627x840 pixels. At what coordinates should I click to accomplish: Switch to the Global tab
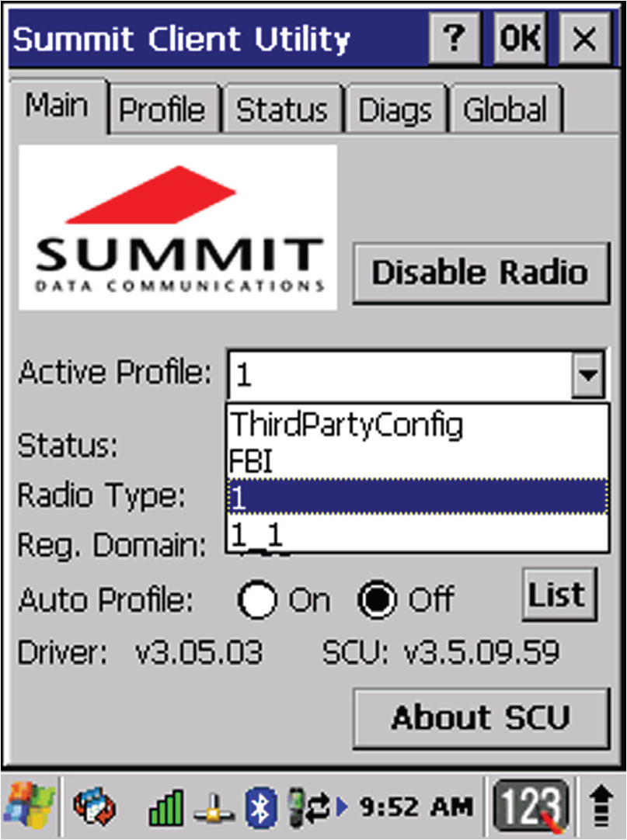506,109
